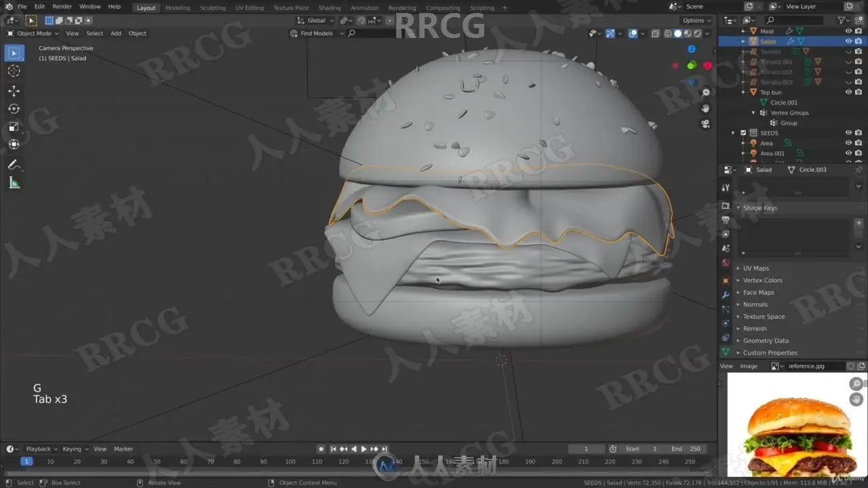868x488 pixels.
Task: Activate the Transform tool
Action: pyautogui.click(x=14, y=144)
